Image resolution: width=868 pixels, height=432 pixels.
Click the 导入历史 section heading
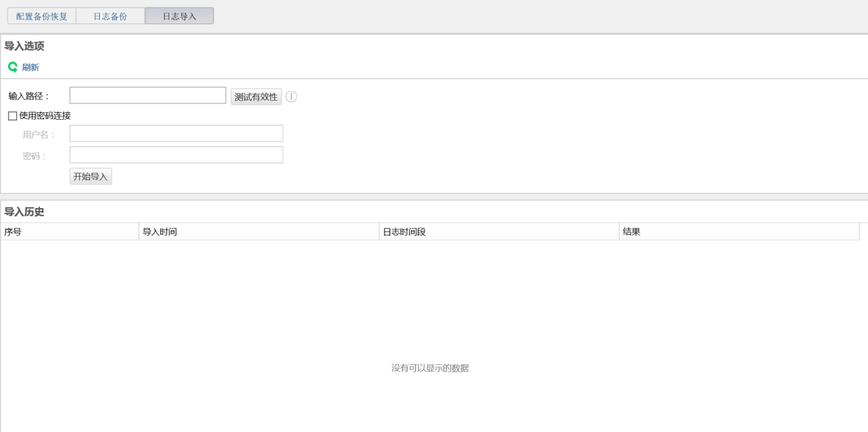tap(24, 212)
